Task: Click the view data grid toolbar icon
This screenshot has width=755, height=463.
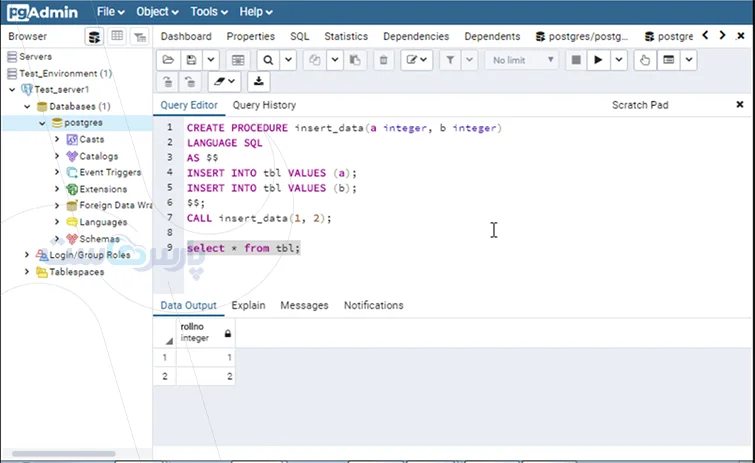Action: pyautogui.click(x=238, y=60)
